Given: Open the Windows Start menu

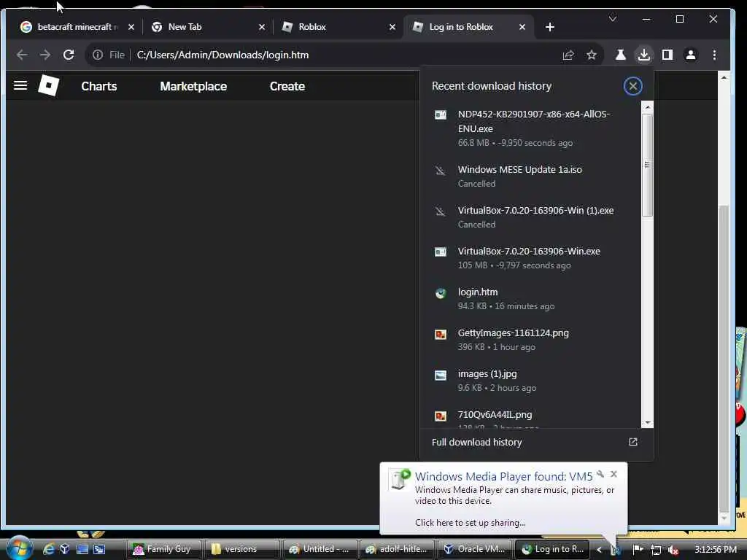Looking at the screenshot, I should [x=18, y=548].
